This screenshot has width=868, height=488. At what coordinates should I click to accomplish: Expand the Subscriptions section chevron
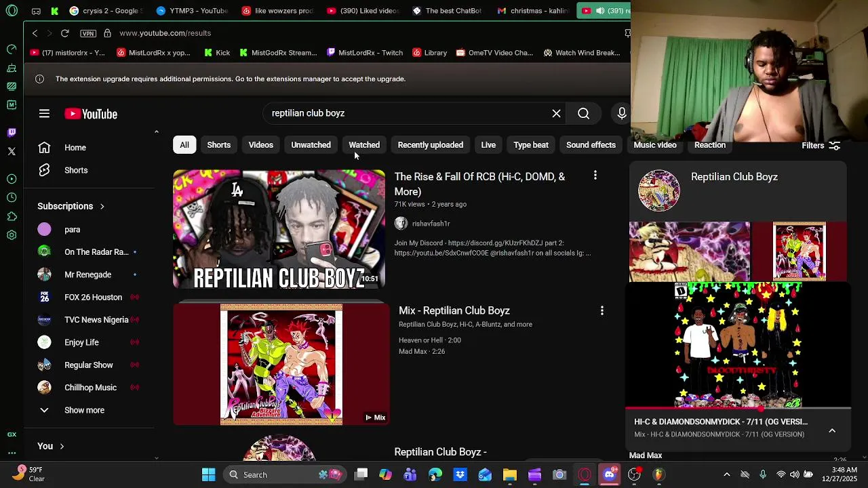102,206
